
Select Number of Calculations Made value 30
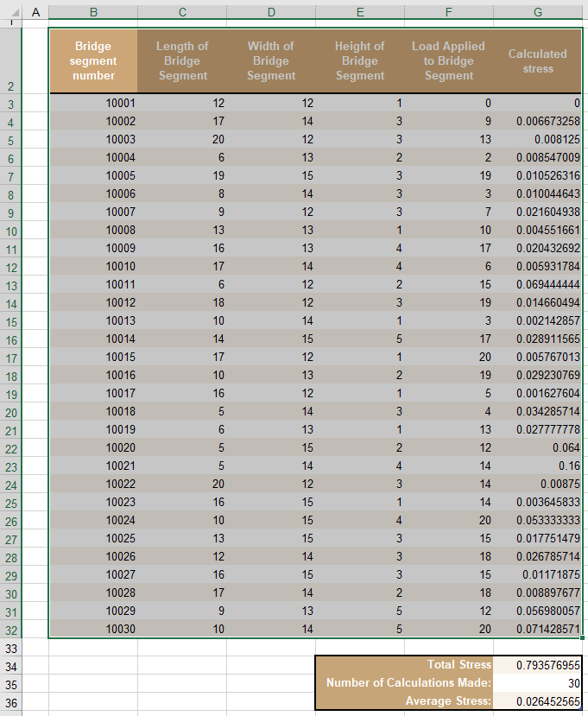click(538, 683)
